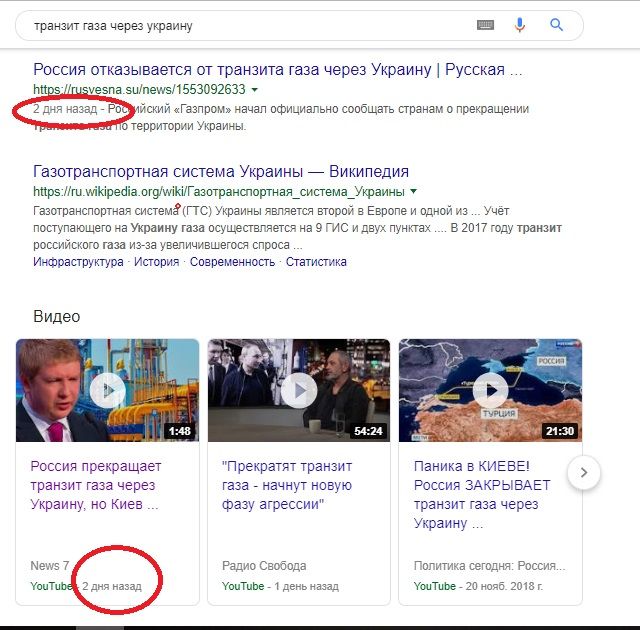Click 'Политика сегодня: Россия...' channel text
Viewport: 640px width, 630px height.
pyautogui.click(x=489, y=566)
